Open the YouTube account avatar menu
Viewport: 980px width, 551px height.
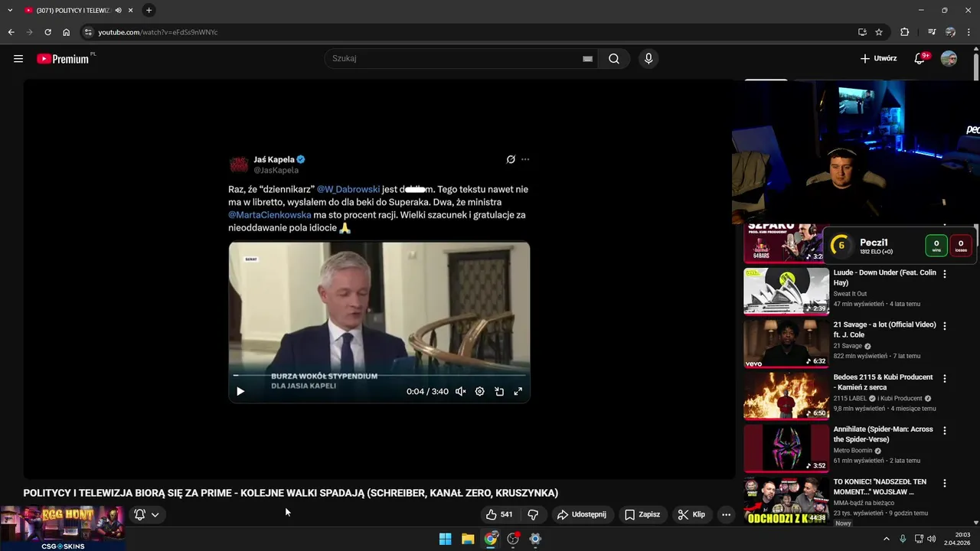tap(949, 58)
